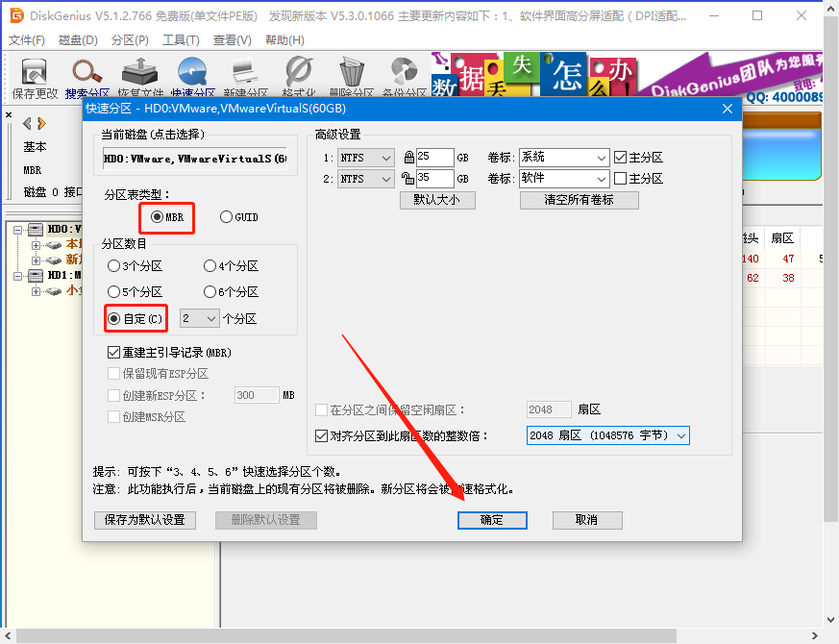
Task: Open the 工具(T) menu
Action: pos(181,39)
